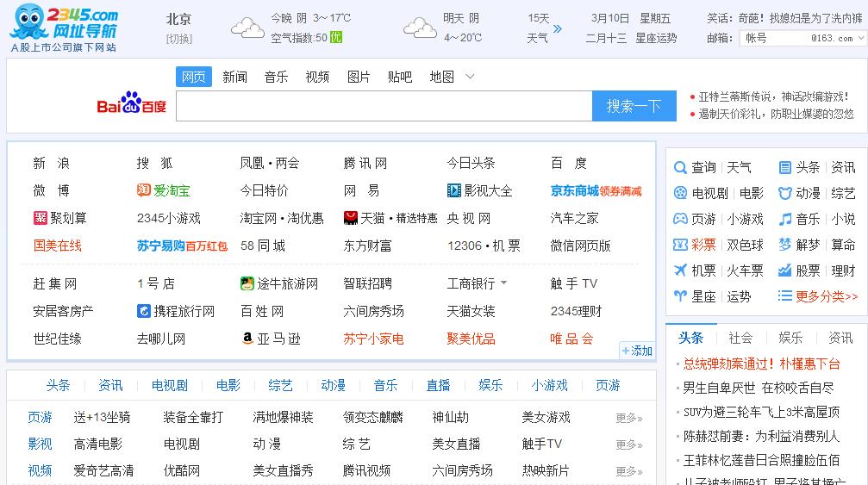Click the 搜索一下 search button
Screen dimensions: 868x485
coord(634,106)
